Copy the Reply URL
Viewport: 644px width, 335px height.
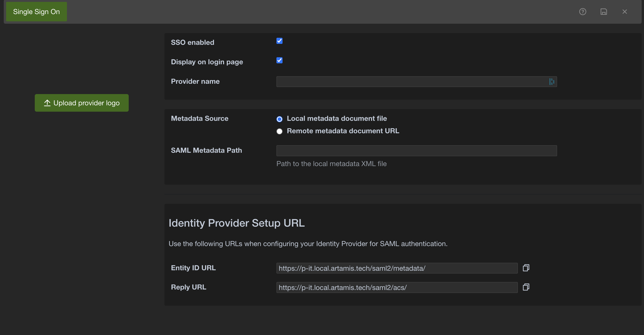(x=526, y=287)
